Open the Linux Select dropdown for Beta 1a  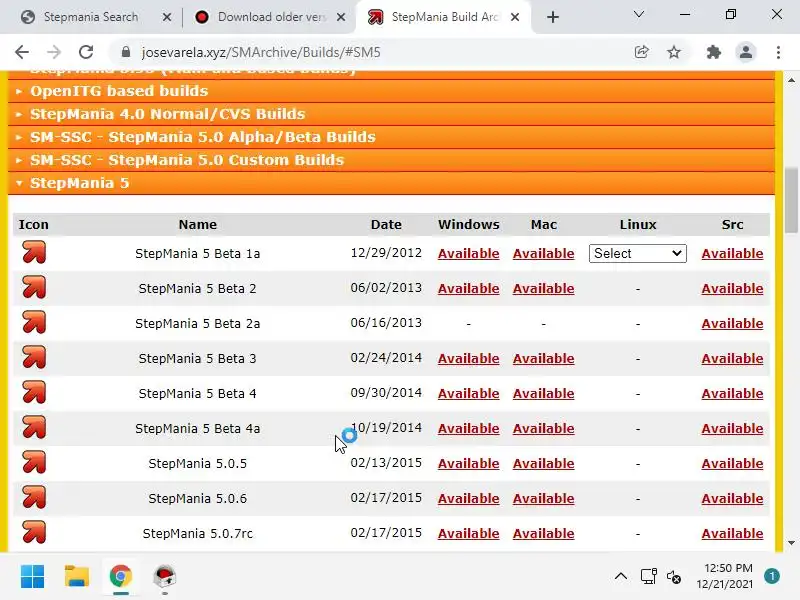[637, 254]
